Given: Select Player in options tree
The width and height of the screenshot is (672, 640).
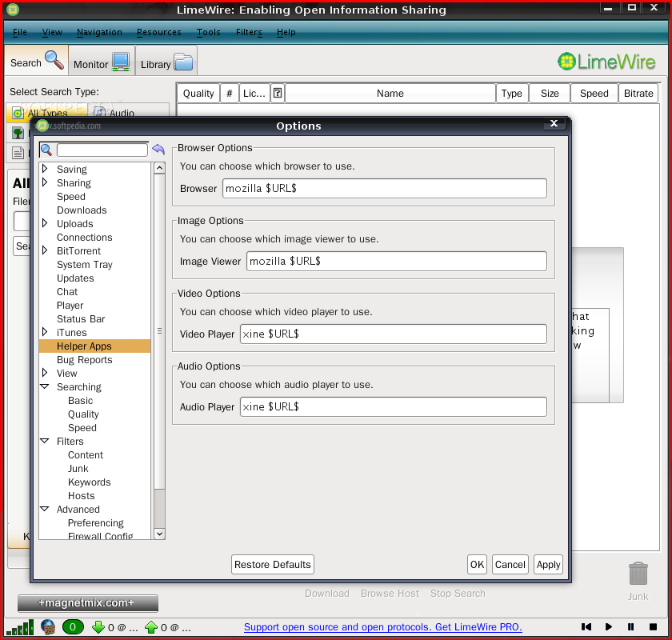Looking at the screenshot, I should click(70, 306).
